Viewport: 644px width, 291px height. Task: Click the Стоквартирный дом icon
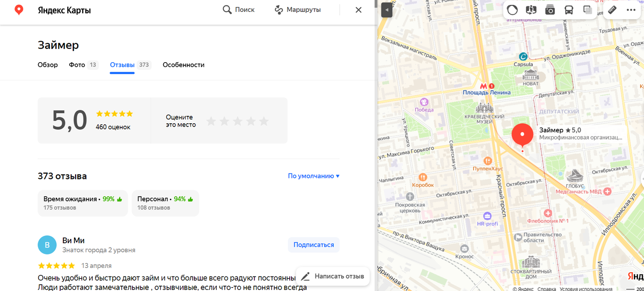530,263
